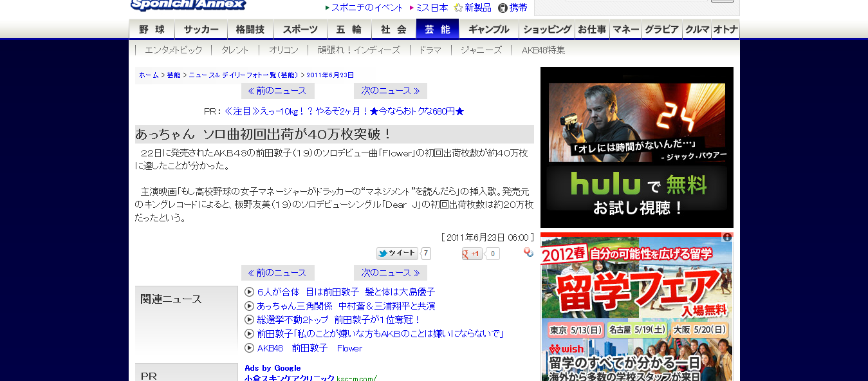This screenshot has width=868, height=381.
Task: Click arrow bullet beside 6人が合体
Action: pos(250,292)
